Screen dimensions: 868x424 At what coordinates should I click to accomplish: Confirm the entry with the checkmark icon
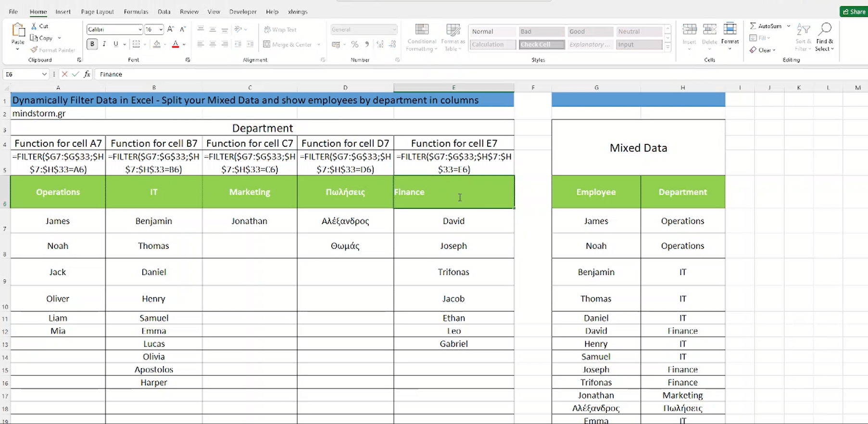click(x=75, y=74)
